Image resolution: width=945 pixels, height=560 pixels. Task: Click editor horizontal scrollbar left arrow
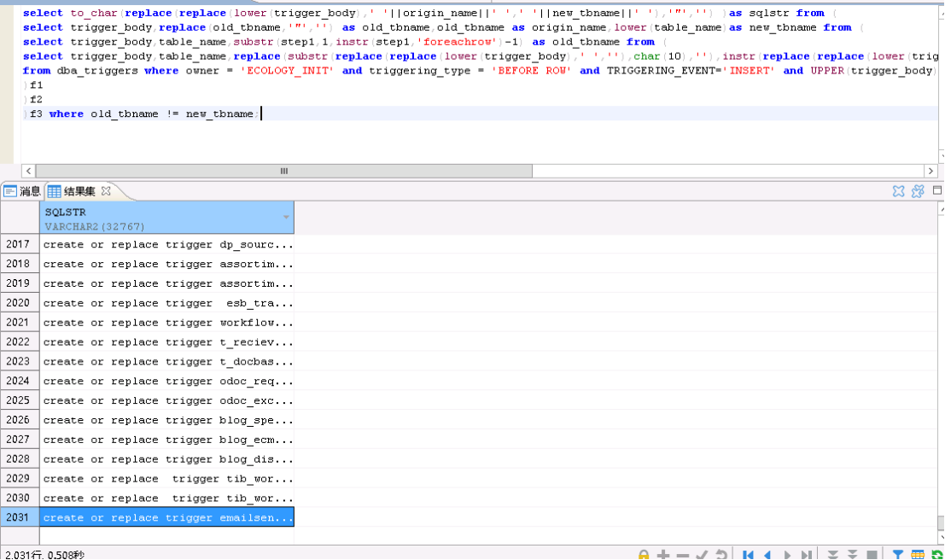28,172
